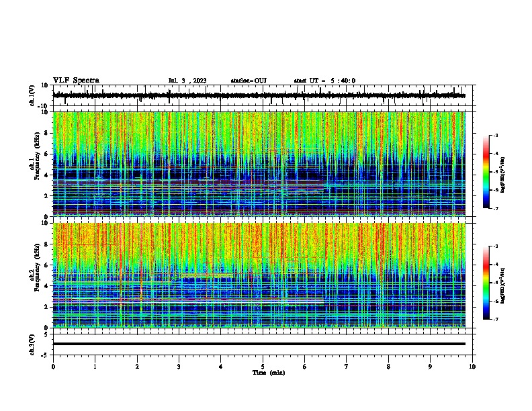Screen dimensions: 532x411
Task: Click the '-5' tick label on ch.3(V) axis
Action: point(45,355)
